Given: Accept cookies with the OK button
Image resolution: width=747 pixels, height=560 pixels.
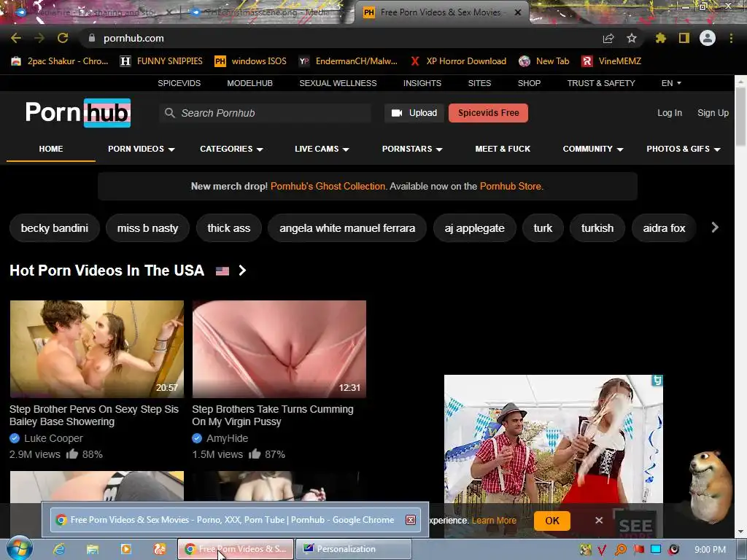Looking at the screenshot, I should (552, 521).
